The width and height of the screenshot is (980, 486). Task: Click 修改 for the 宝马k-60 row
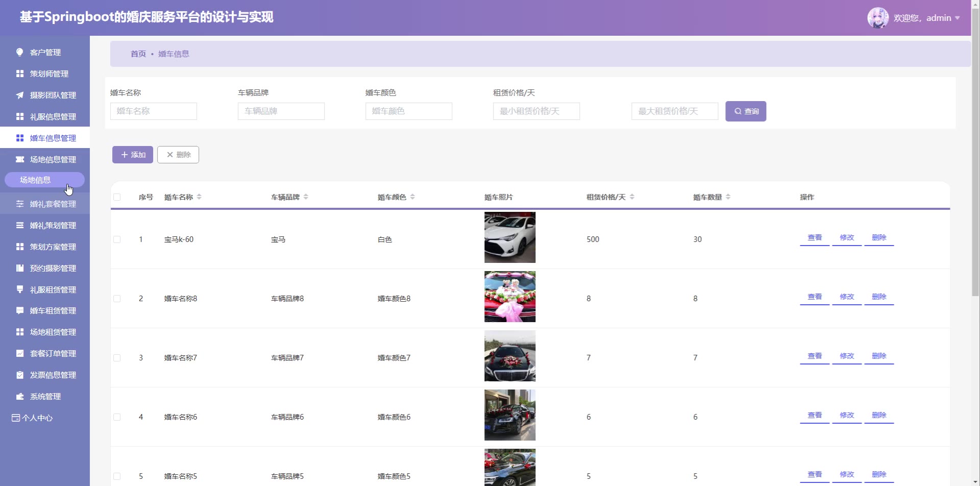click(847, 237)
